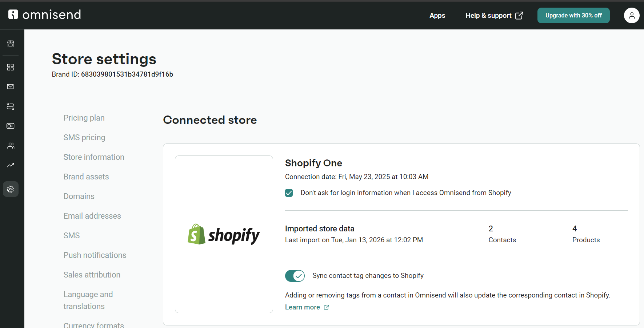Open the store icon in the sidebar
This screenshot has width=644, height=328.
tap(11, 44)
